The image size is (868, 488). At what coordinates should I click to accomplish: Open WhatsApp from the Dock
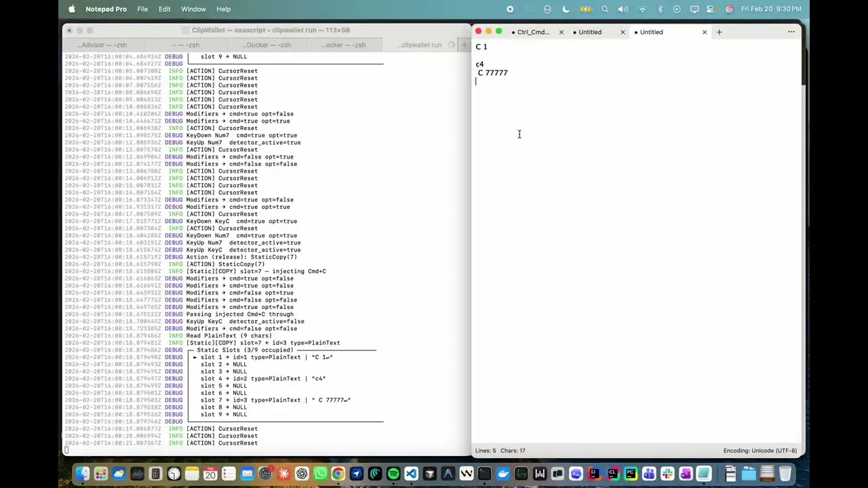(320, 474)
